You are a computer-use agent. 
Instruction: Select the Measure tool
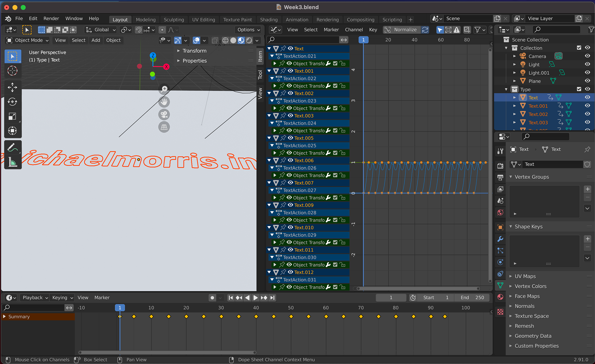point(12,162)
